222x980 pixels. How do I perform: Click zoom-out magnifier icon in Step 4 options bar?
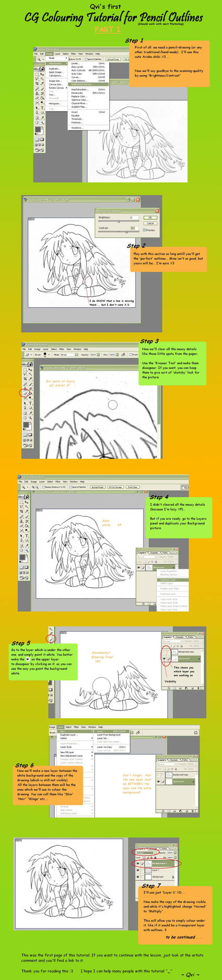[38, 487]
